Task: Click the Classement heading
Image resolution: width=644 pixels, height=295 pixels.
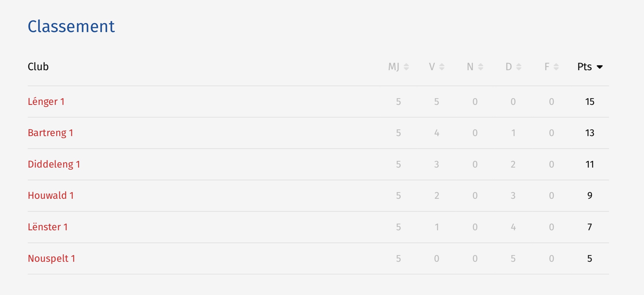Action: click(x=71, y=26)
